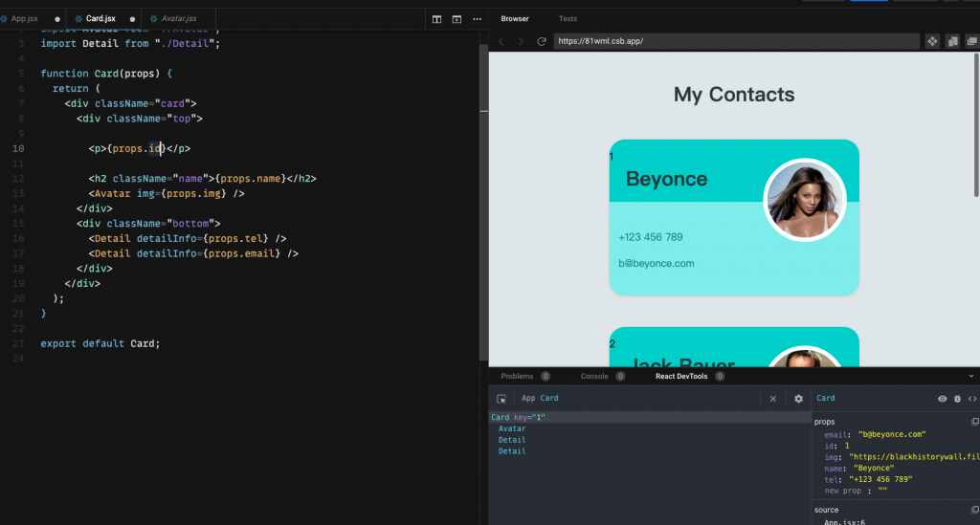Edit the name prop value "Beyonce"
The width and height of the screenshot is (980, 525).
click(x=873, y=469)
